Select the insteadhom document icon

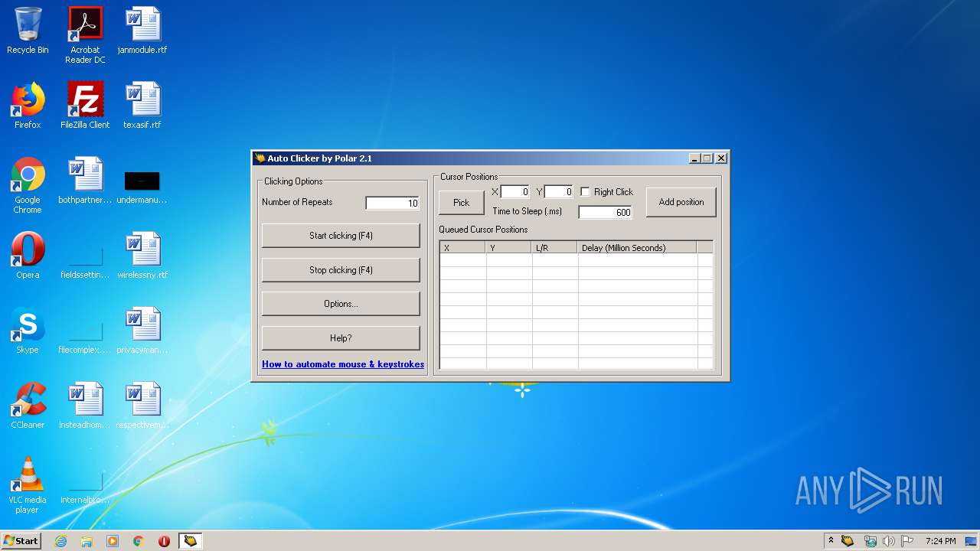85,406
